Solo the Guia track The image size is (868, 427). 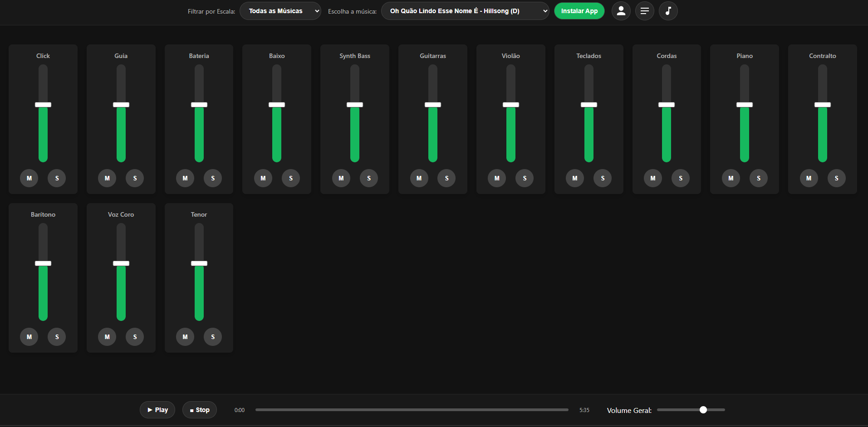(135, 178)
